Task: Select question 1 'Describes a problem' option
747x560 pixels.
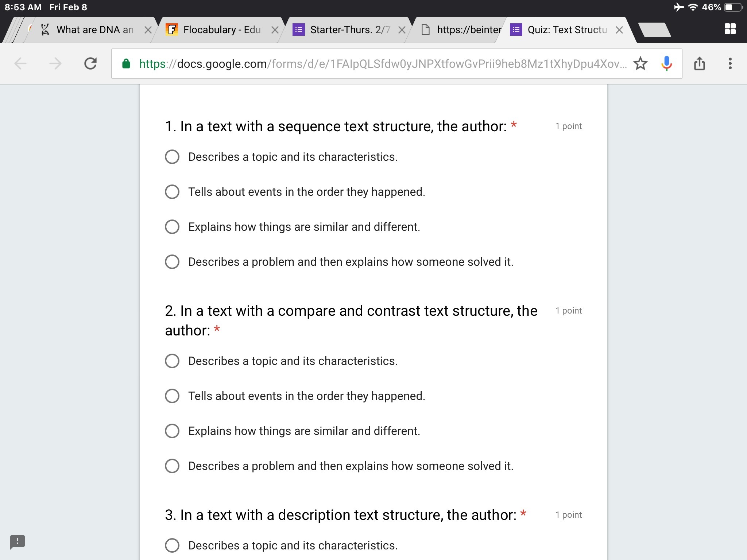Action: click(x=172, y=262)
